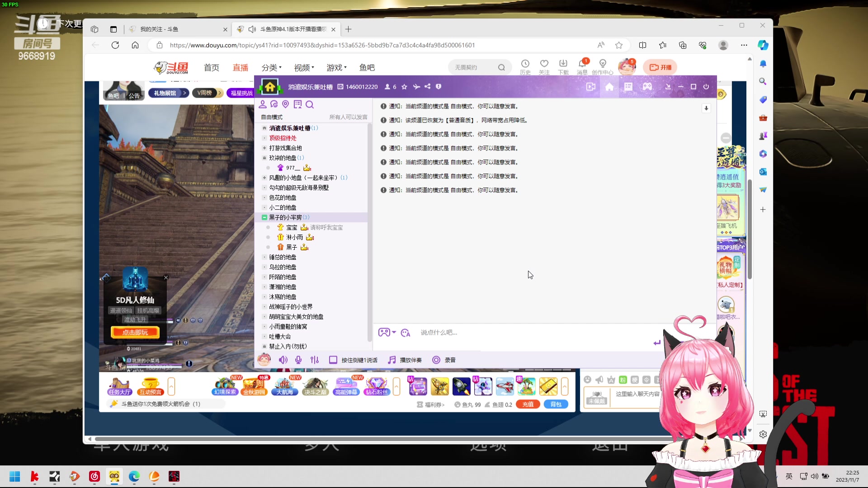Click the headset chat icon above channel list
868x488 pixels.
coord(274,104)
